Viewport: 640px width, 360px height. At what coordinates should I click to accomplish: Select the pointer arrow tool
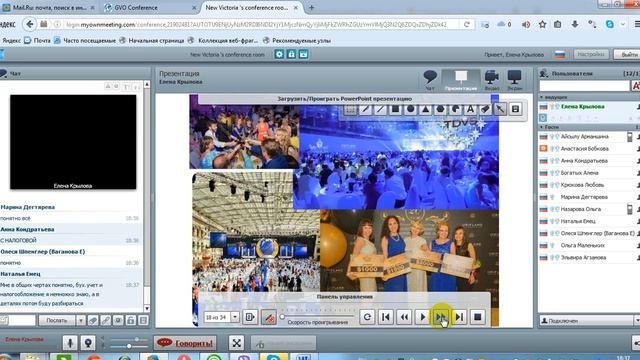[500, 109]
